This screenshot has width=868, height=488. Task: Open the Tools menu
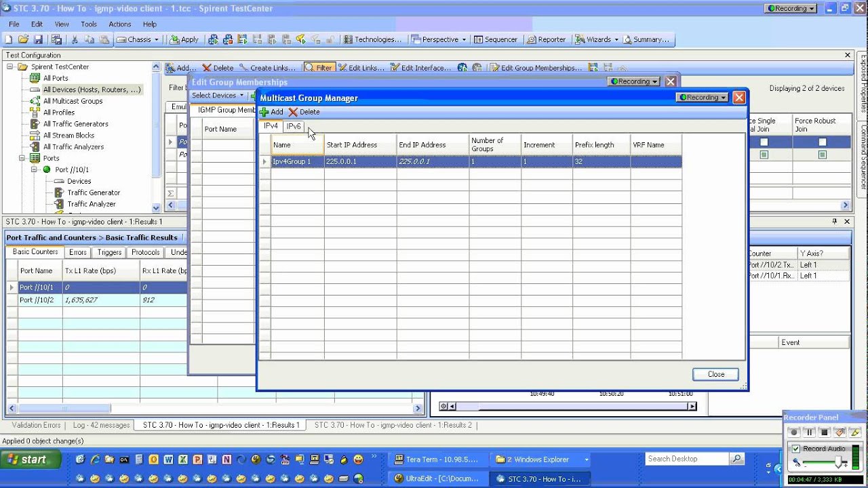[89, 24]
